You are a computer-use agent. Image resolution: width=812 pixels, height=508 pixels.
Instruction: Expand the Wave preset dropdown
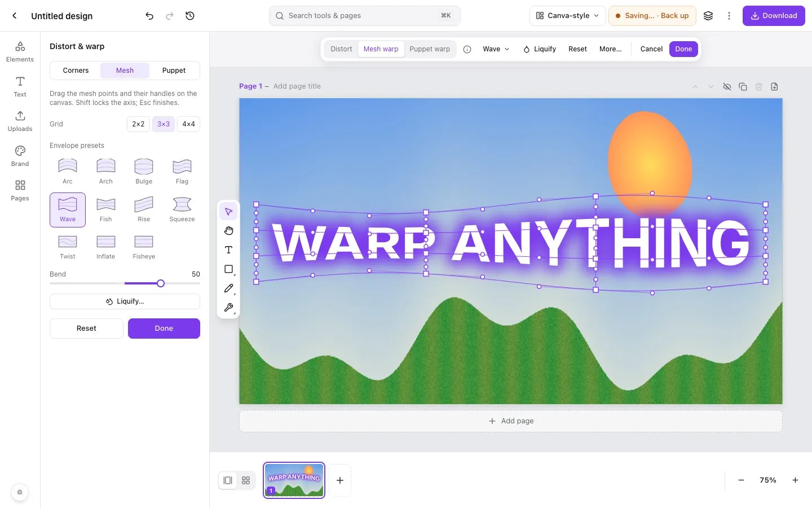tap(496, 49)
